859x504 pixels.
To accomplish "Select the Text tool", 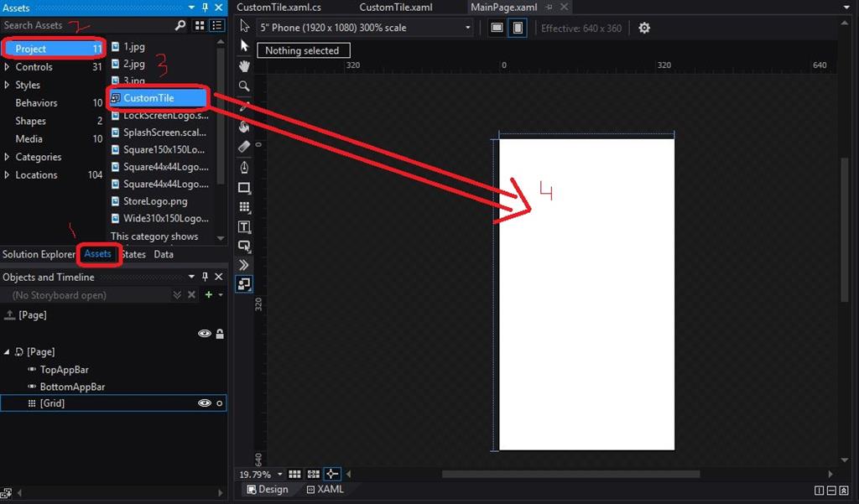I will pos(244,226).
